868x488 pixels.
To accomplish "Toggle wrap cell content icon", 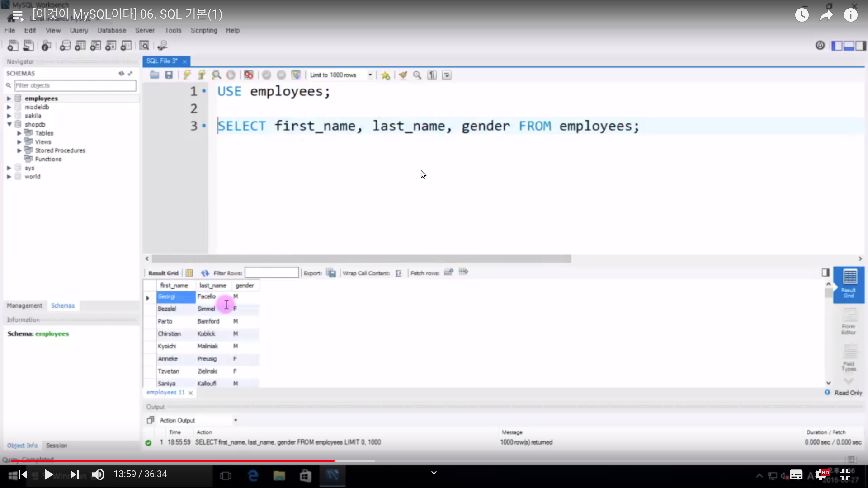I will [398, 273].
